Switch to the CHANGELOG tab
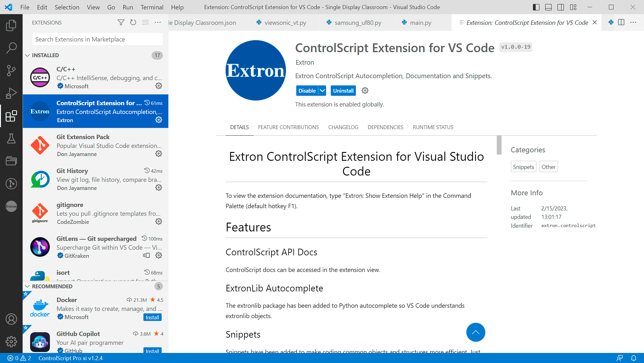 [343, 127]
